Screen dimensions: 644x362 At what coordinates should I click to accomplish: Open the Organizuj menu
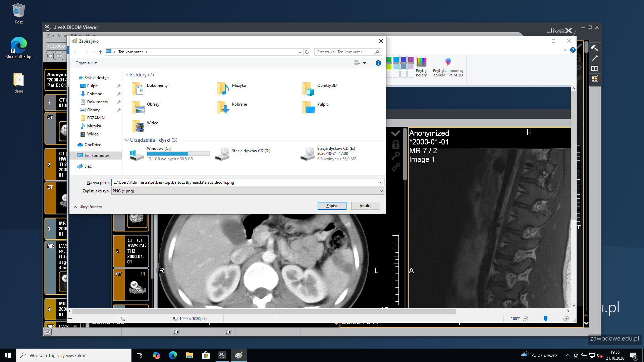click(86, 63)
